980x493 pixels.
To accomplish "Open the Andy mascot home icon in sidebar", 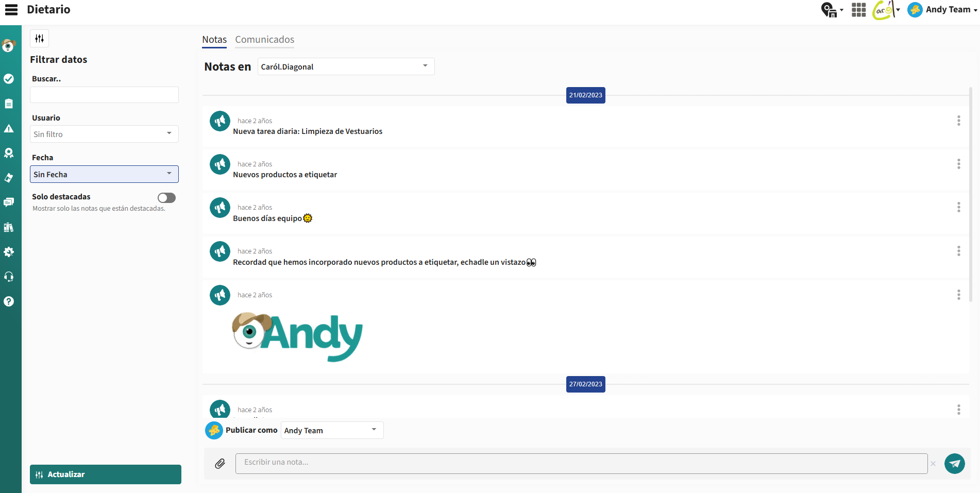I will (9, 46).
